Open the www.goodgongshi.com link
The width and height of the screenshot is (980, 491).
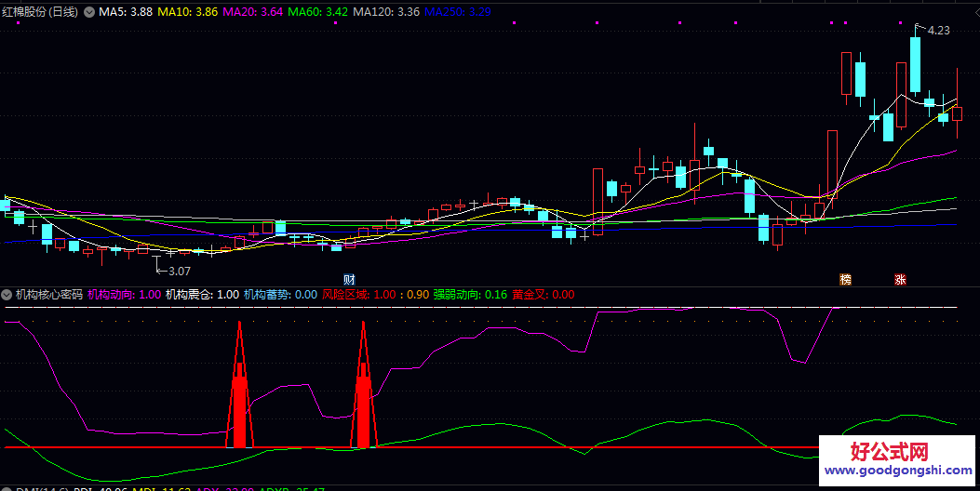(892, 471)
